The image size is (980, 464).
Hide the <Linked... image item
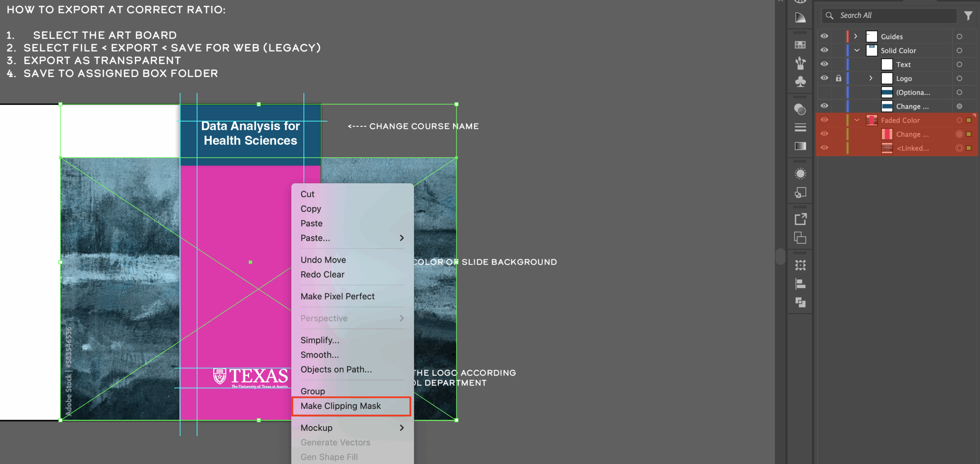pos(824,148)
